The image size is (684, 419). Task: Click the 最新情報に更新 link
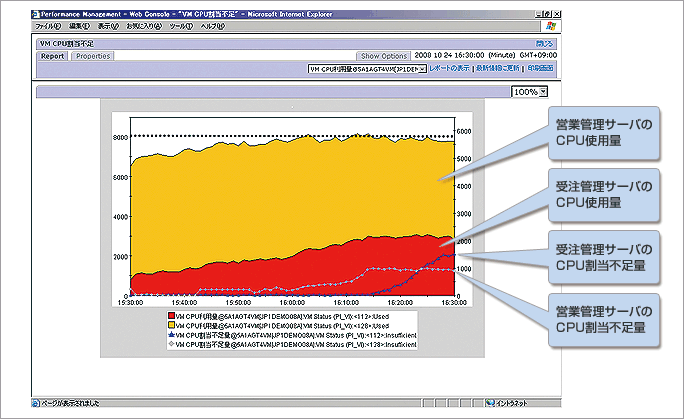coord(498,68)
